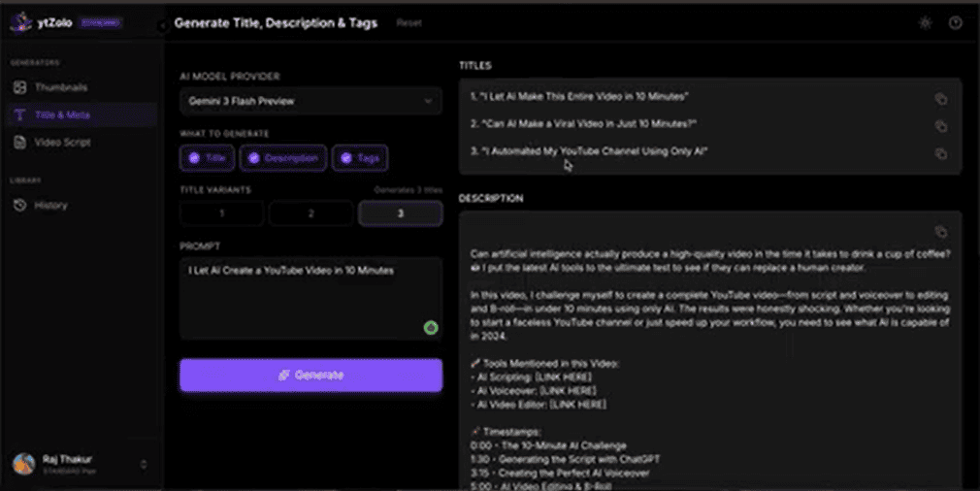Toggle the Title generation chip

tap(207, 158)
